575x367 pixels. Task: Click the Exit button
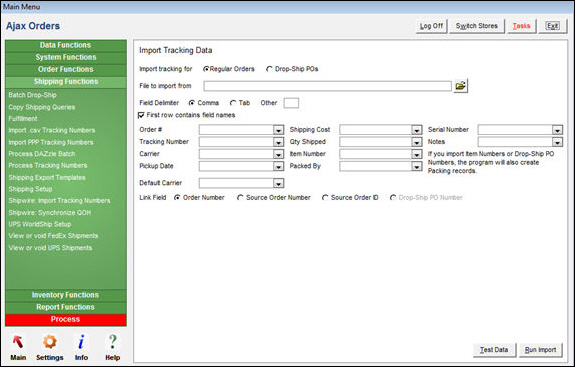[x=553, y=26]
